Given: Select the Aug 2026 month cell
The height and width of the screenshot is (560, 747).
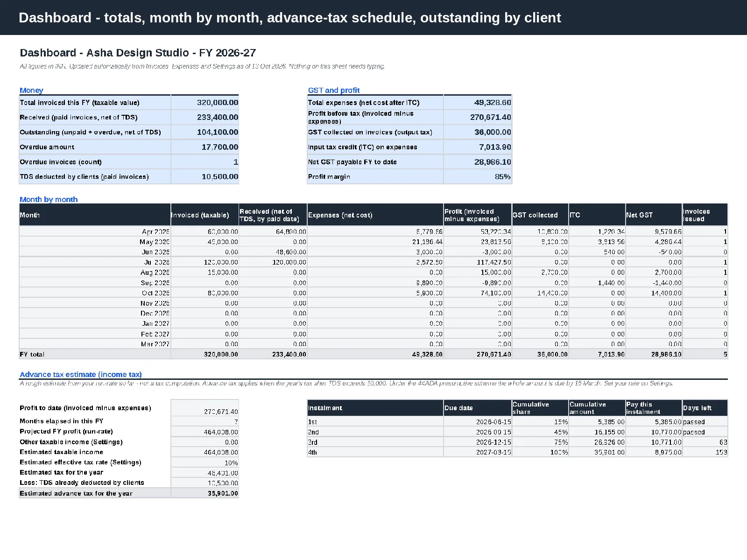Looking at the screenshot, I should tap(95, 273).
